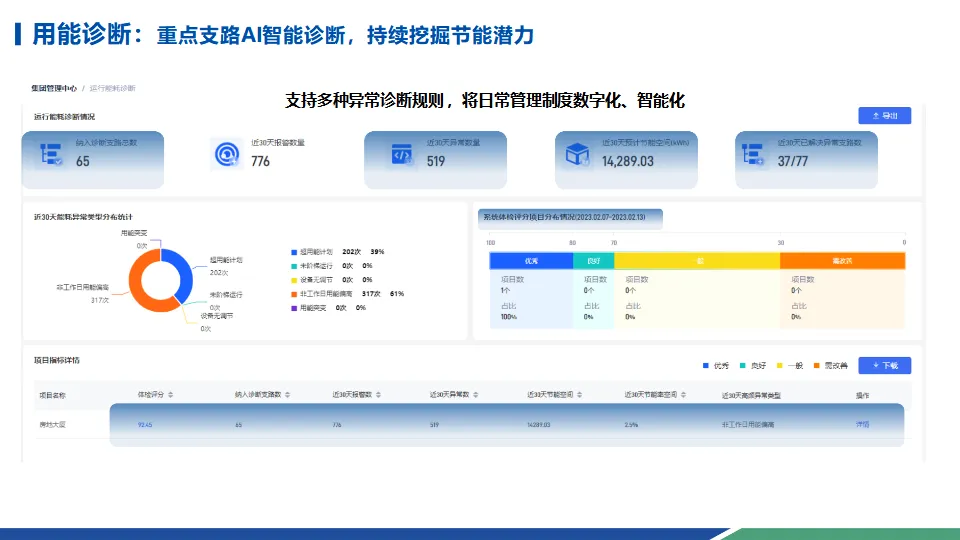
Task: Click the 14,289.03 energy saving value
Action: [x=628, y=162]
